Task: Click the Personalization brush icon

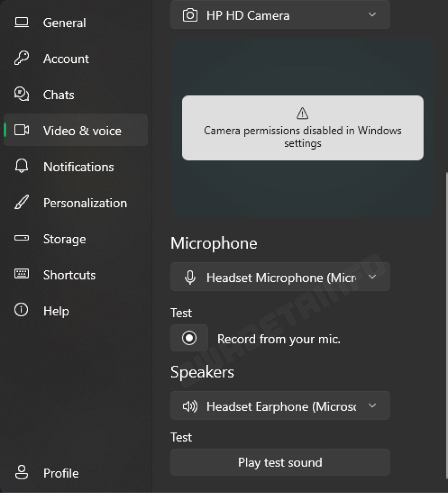Action: pos(22,202)
